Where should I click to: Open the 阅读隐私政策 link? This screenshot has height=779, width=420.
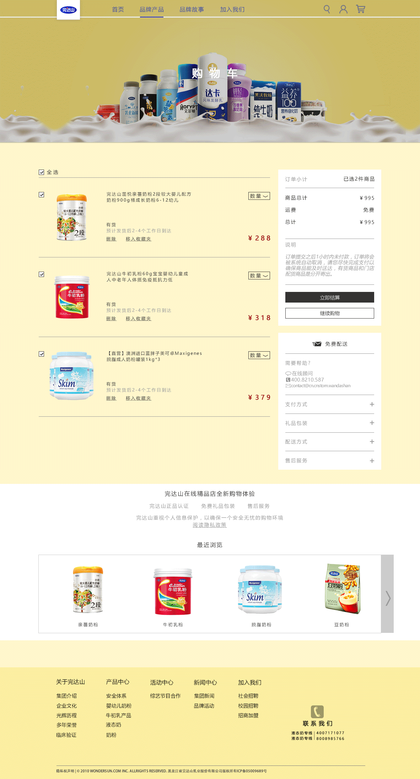(209, 525)
